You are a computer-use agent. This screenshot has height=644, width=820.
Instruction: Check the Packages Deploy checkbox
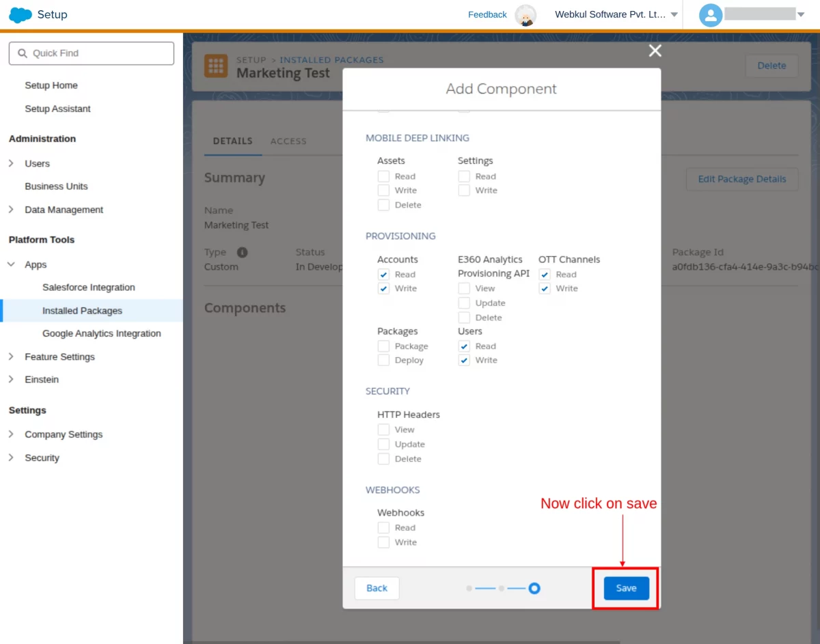383,360
